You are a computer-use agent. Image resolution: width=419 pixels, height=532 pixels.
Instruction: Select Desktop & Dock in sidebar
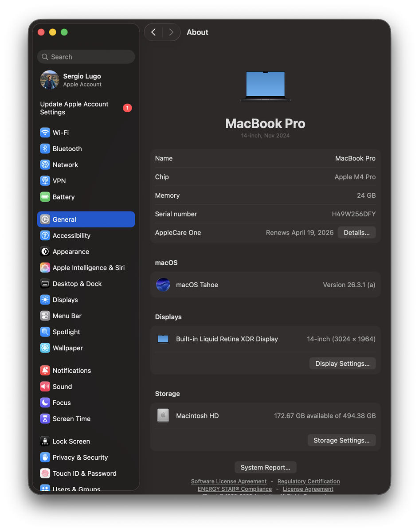[x=77, y=284]
